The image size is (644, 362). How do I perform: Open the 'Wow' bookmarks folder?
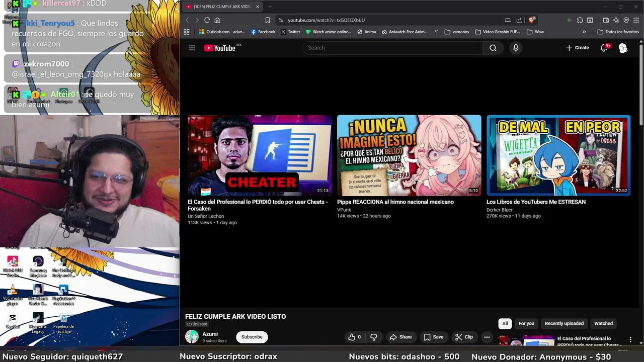(535, 32)
